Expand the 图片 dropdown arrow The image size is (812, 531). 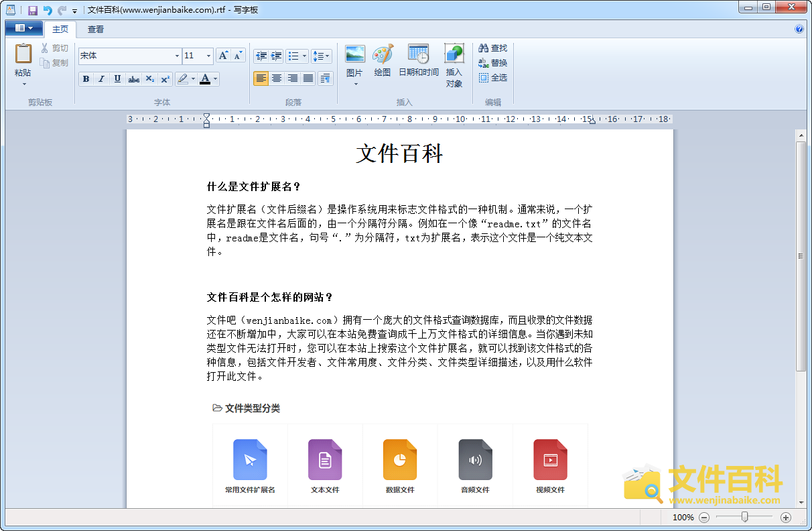(x=355, y=84)
